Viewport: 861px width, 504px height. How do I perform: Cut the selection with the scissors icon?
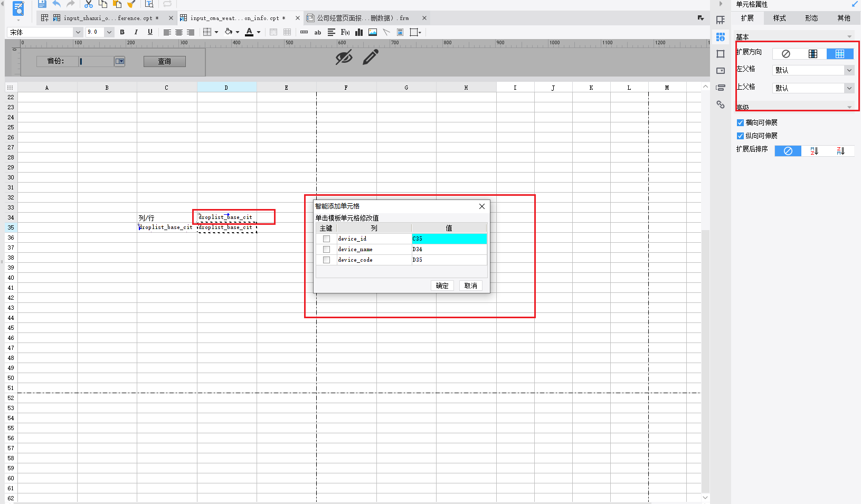coord(89,4)
